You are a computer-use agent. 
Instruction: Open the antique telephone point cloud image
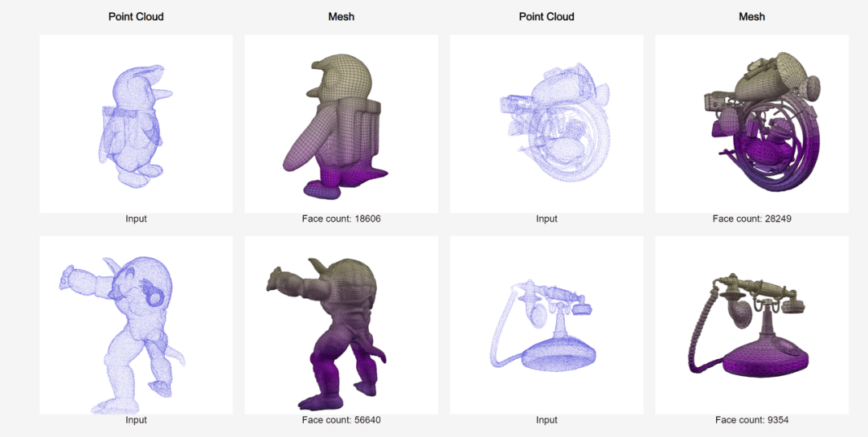pos(547,325)
